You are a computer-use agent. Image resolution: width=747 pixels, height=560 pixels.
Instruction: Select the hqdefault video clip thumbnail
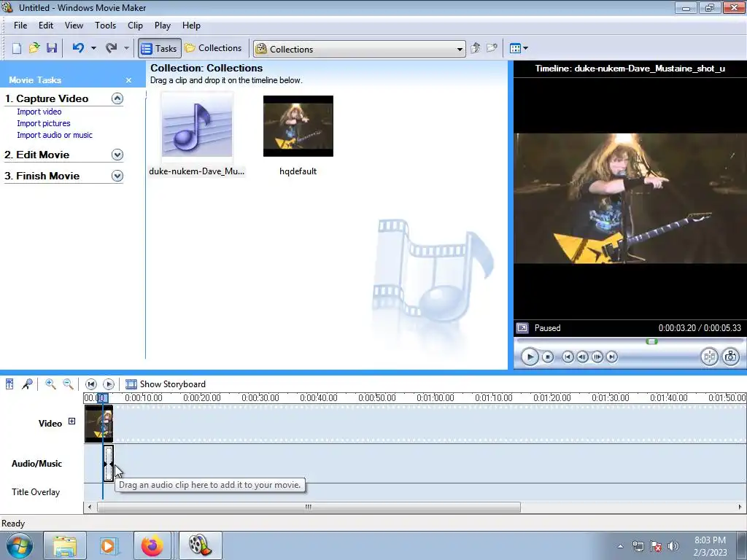[298, 126]
